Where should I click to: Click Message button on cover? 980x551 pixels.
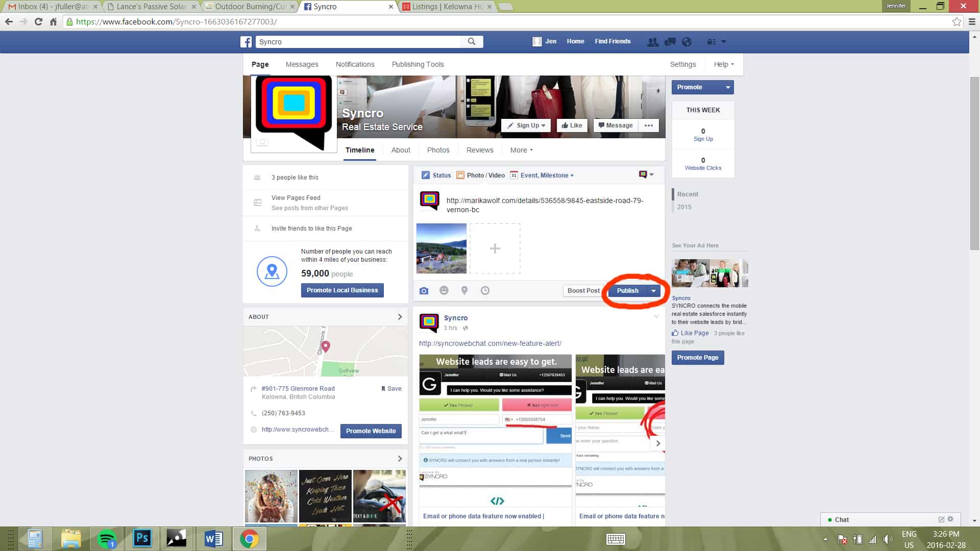coord(616,126)
